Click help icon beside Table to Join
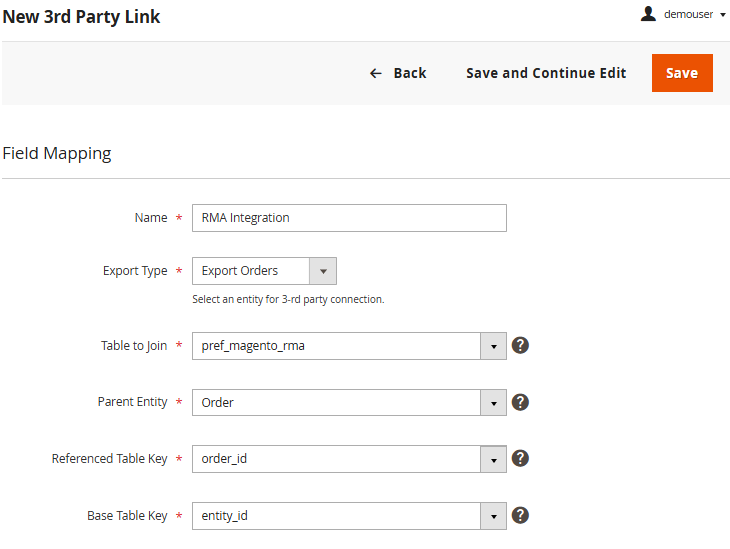The height and width of the screenshot is (549, 730). [x=520, y=346]
